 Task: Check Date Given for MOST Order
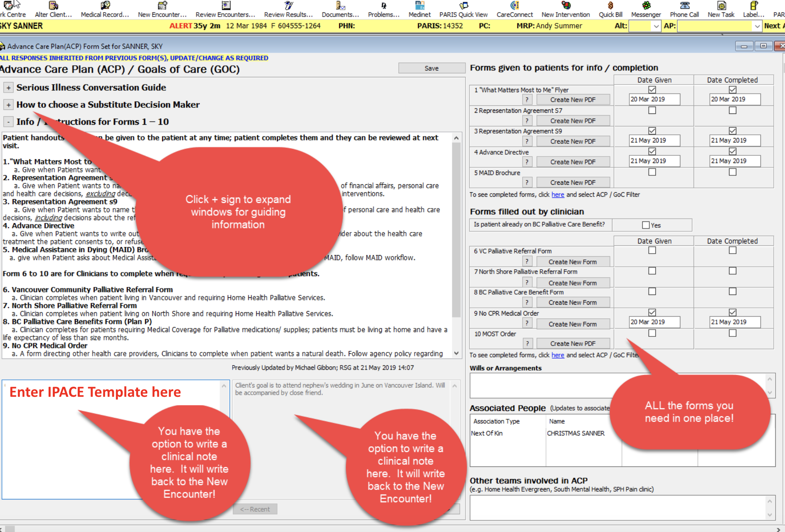click(652, 333)
